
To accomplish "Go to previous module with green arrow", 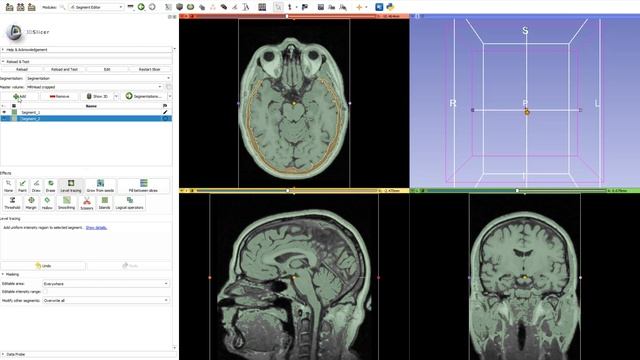I will [x=141, y=7].
